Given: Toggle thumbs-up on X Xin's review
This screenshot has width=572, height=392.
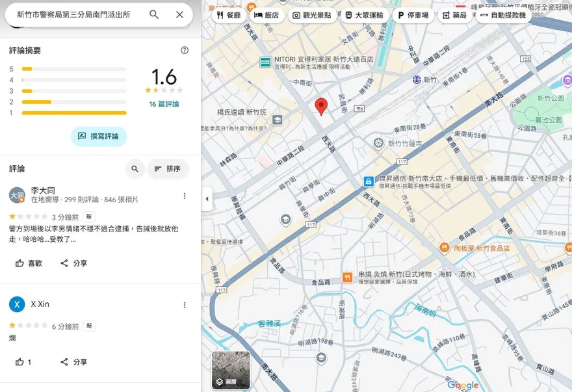Looking at the screenshot, I should (23, 362).
